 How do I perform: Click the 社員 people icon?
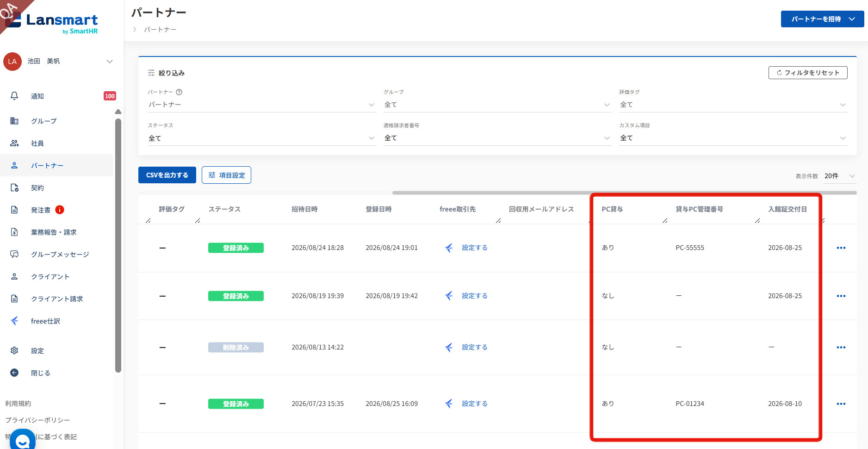[14, 143]
